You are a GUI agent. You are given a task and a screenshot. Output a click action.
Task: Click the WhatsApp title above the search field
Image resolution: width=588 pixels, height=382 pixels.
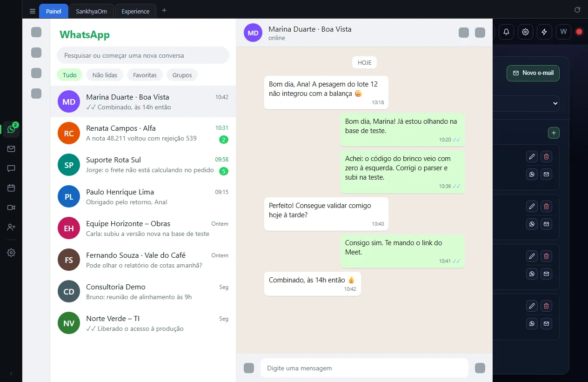click(x=85, y=34)
